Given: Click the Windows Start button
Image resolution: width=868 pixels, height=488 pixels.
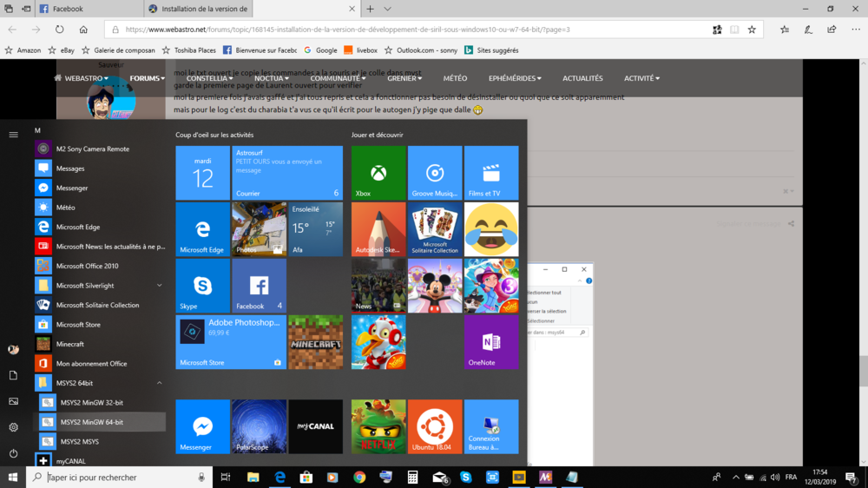Looking at the screenshot, I should 13,477.
